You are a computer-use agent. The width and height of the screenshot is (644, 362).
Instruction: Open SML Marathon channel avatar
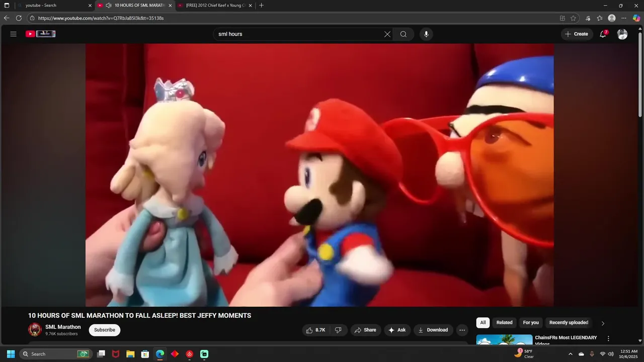[x=35, y=330]
